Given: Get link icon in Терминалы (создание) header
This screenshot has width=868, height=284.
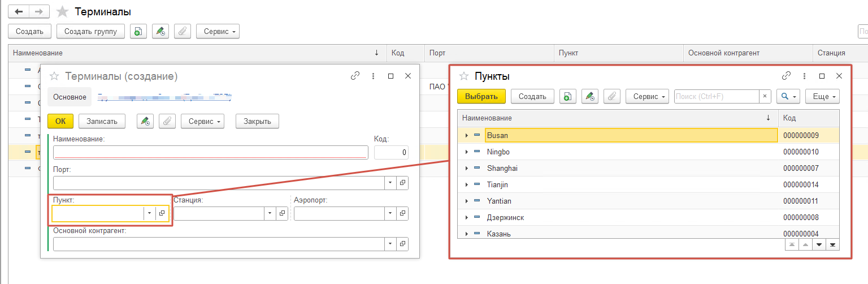Looking at the screenshot, I should pos(355,76).
